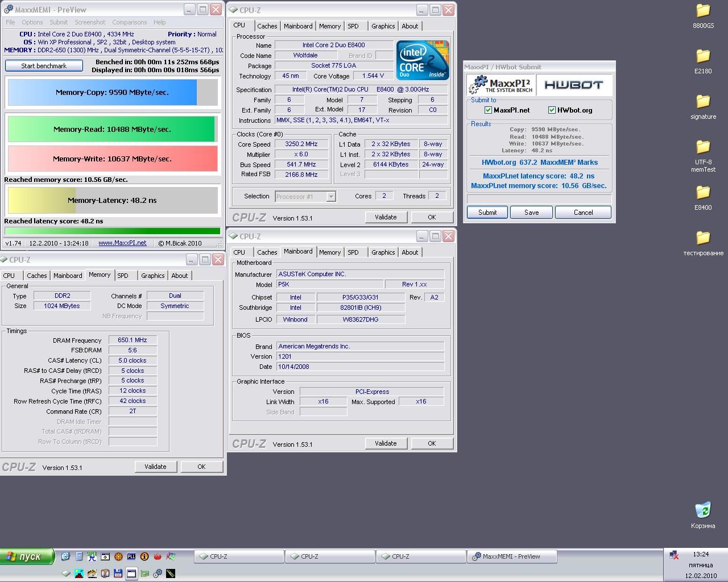
Task: Launch Super PI from quick launch
Action: click(x=92, y=556)
